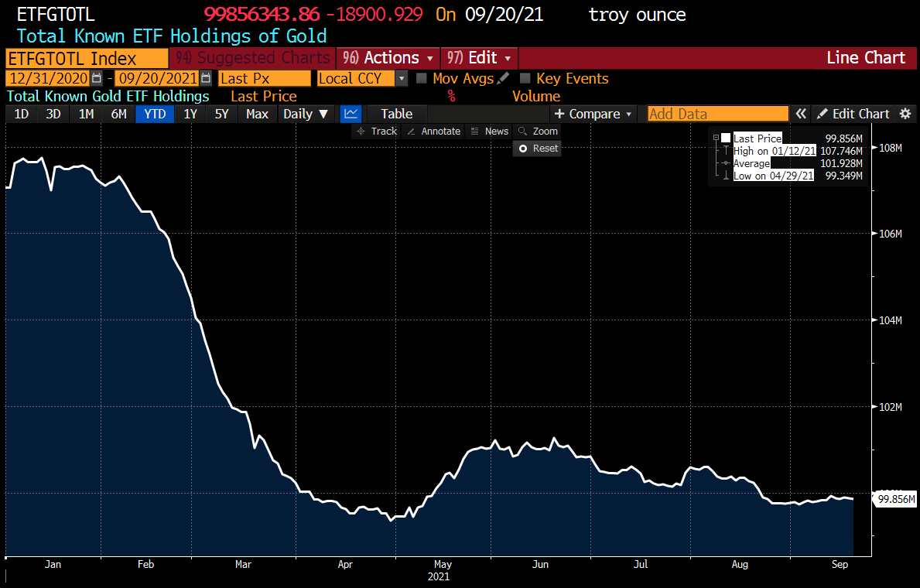The image size is (920, 588).
Task: Click the Last Price column label
Action: pyautogui.click(x=263, y=96)
